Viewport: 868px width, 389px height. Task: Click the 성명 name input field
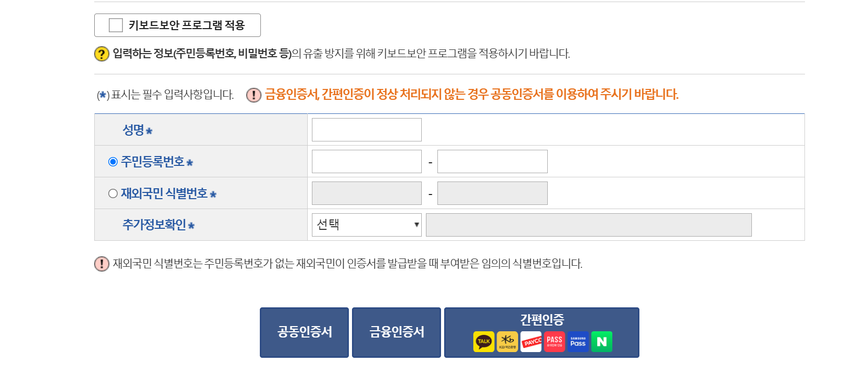366,129
